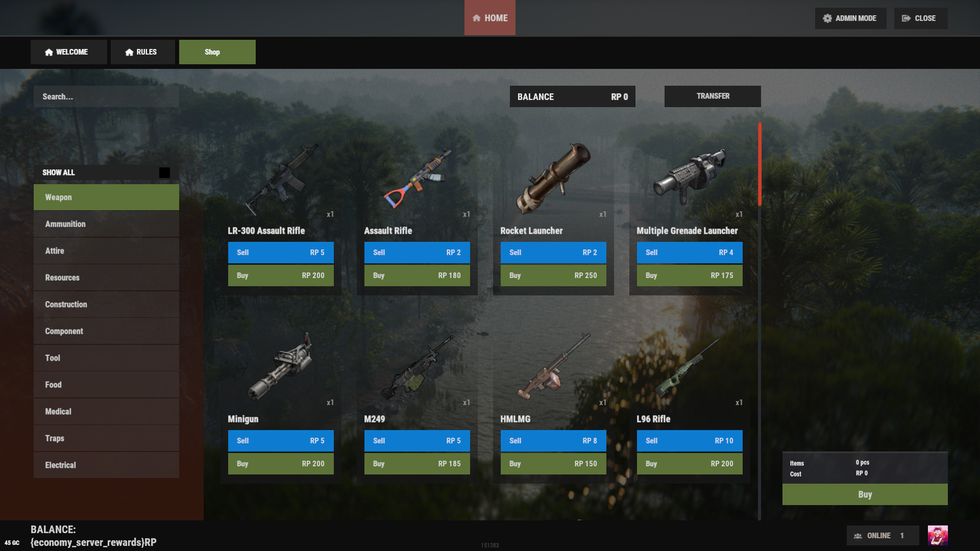
Task: Select the Attire category
Action: click(107, 251)
